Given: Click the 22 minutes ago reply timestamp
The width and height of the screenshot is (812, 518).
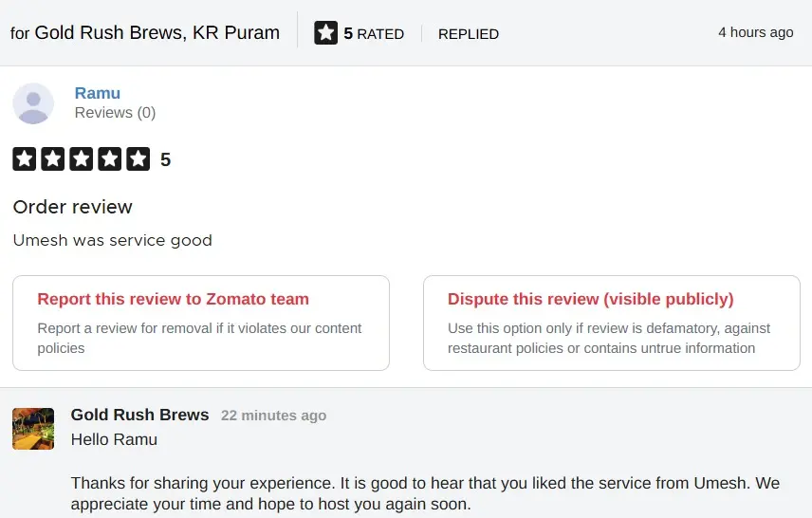Looking at the screenshot, I should pos(273,416).
